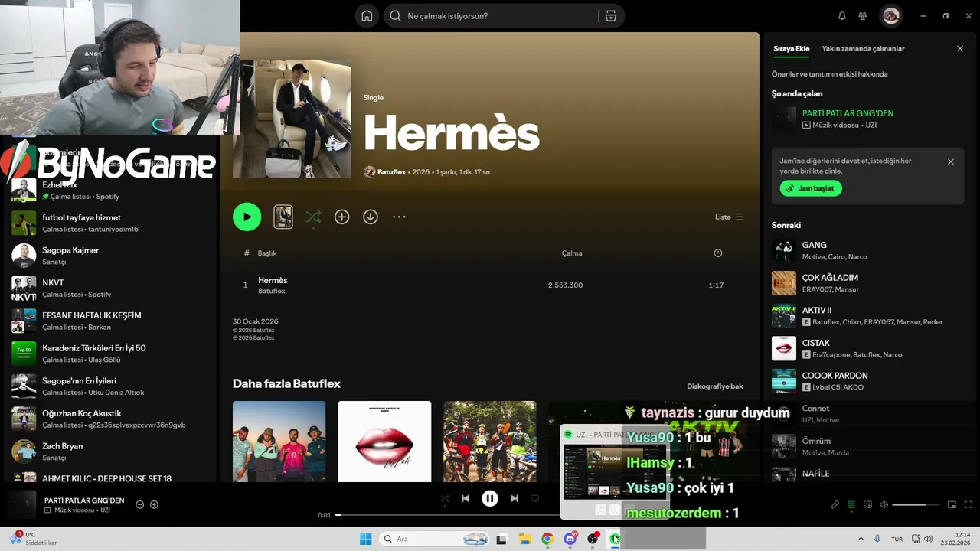Open the motocross riders album card

pyautogui.click(x=490, y=442)
